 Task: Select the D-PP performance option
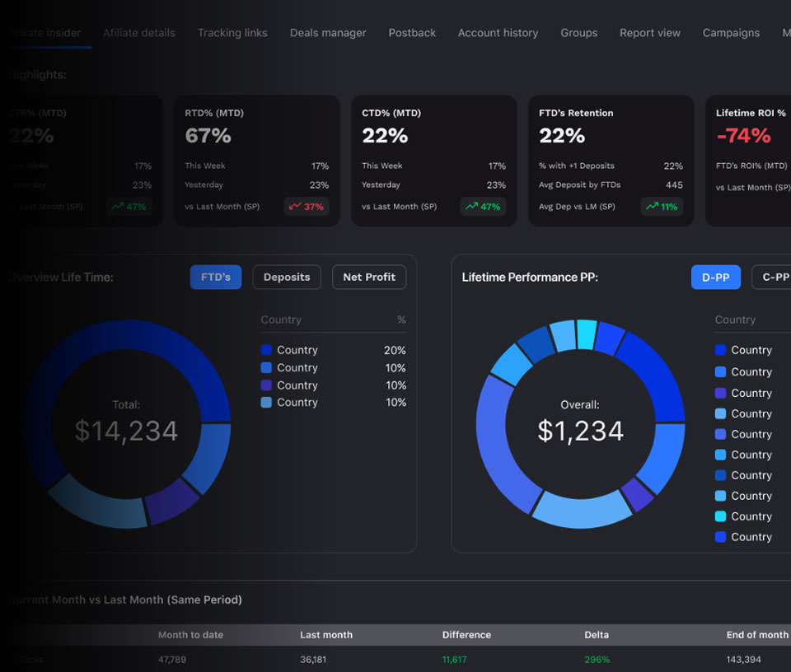point(716,278)
